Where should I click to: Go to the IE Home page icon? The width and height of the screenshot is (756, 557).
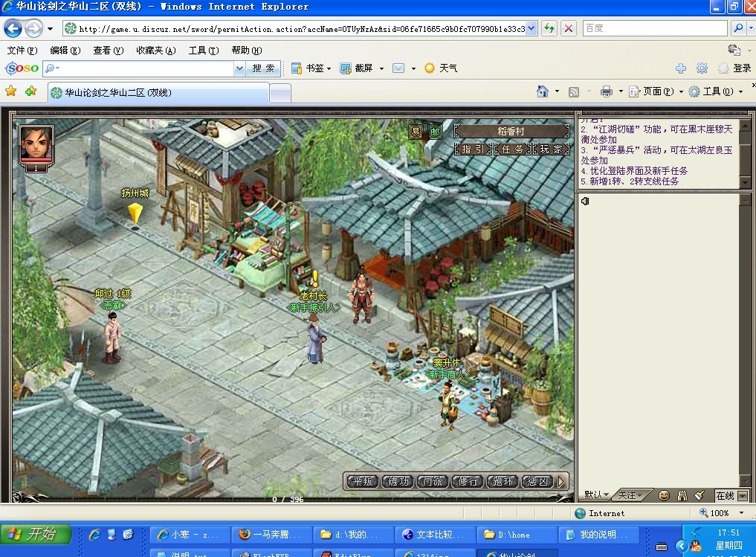pos(543,91)
